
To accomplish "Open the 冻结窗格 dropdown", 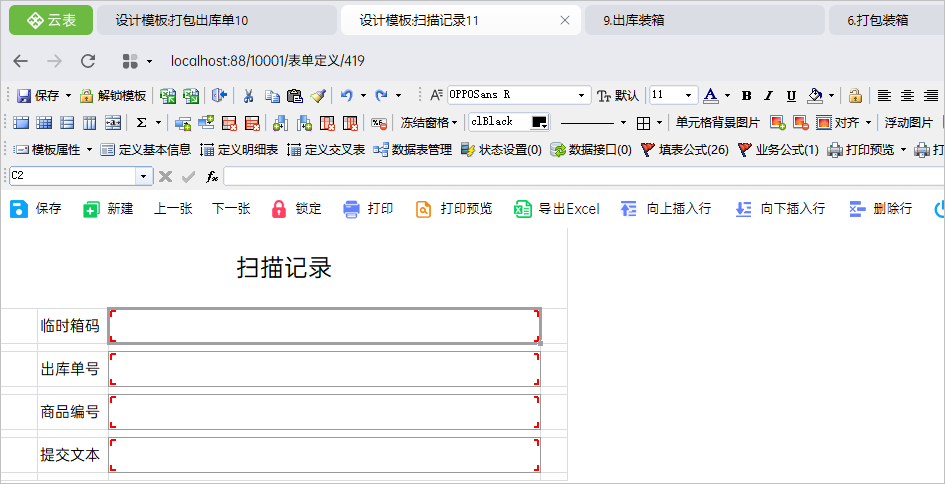I will coord(429,123).
